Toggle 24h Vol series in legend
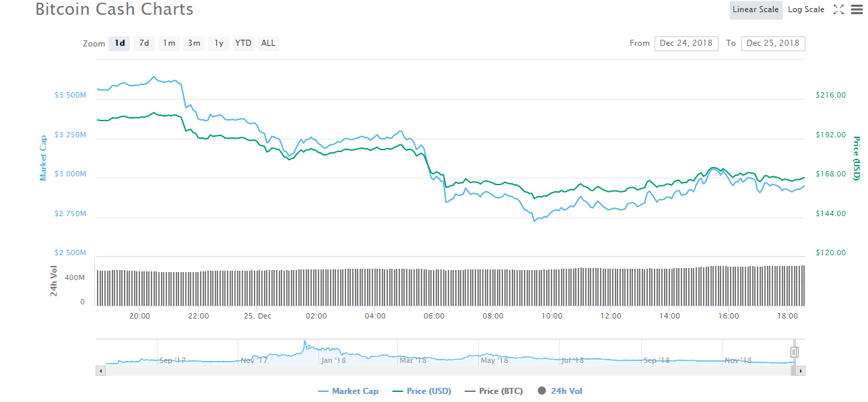The height and width of the screenshot is (402, 868). [x=560, y=391]
